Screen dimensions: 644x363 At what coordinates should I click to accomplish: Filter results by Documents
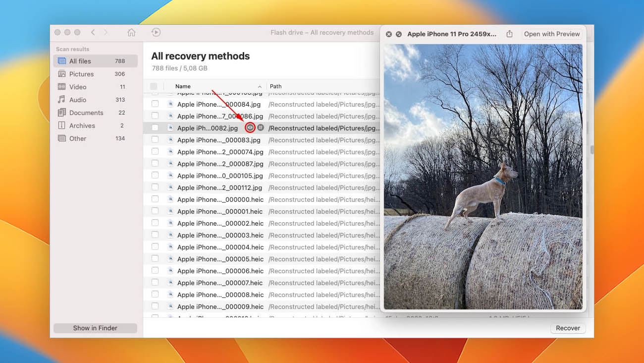click(x=95, y=113)
